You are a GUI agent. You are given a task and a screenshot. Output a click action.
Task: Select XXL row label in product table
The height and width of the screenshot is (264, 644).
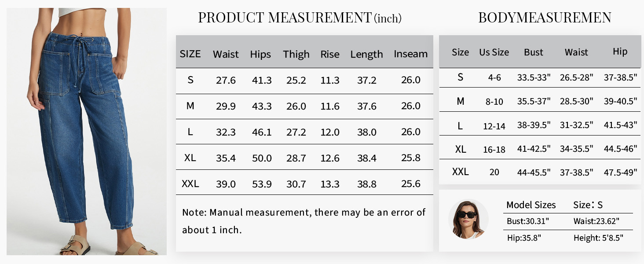coord(190,184)
